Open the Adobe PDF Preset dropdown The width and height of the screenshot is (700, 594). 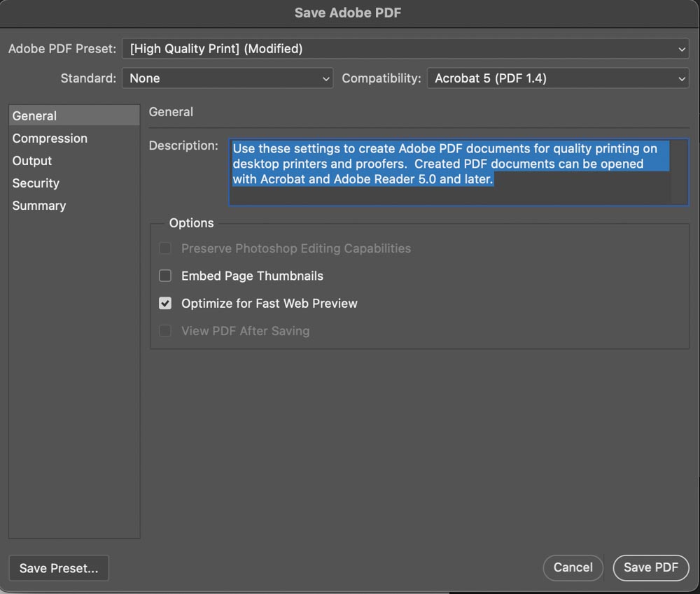click(405, 49)
